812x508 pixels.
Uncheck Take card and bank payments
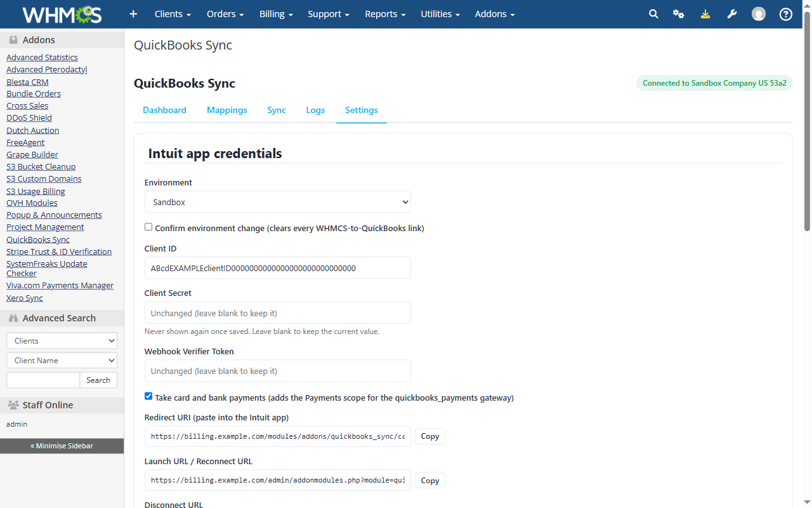pos(148,396)
